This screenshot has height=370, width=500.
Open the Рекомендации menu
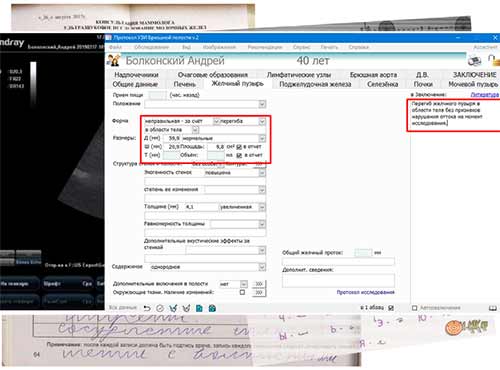(265, 47)
